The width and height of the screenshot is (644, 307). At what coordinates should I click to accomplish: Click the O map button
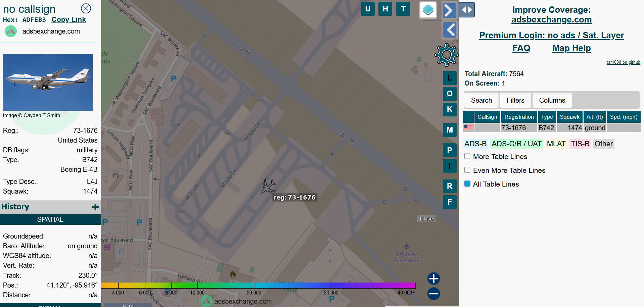coord(450,94)
